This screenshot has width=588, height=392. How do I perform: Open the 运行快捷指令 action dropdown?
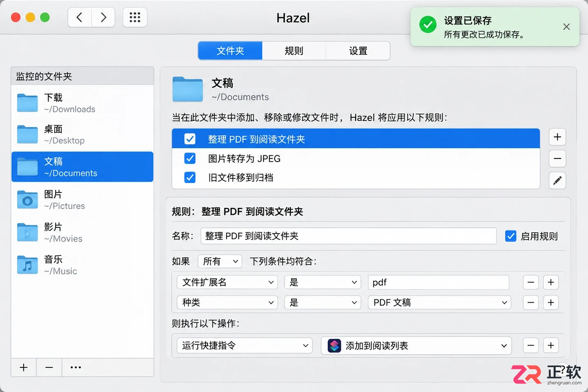click(x=245, y=345)
